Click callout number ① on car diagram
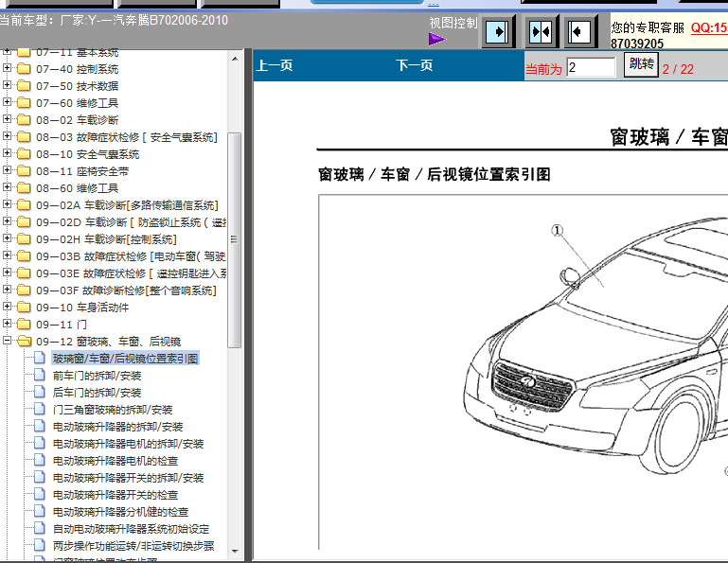This screenshot has width=728, height=563. coord(558,230)
